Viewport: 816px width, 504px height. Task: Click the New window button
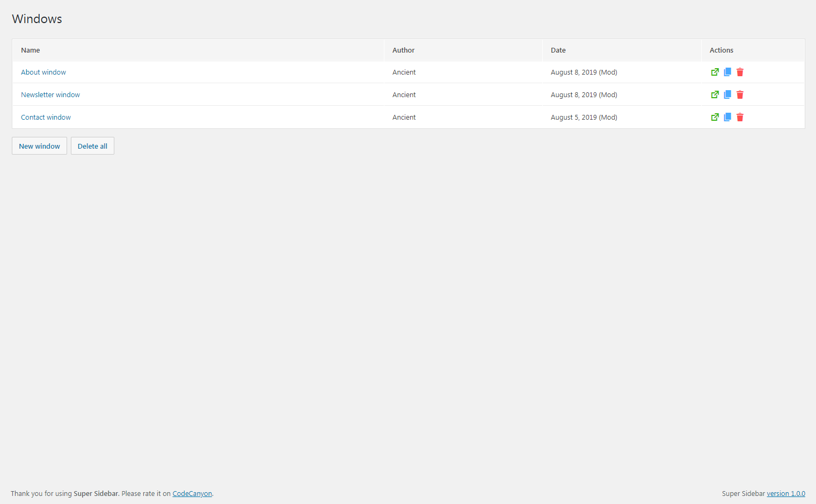[x=39, y=146]
